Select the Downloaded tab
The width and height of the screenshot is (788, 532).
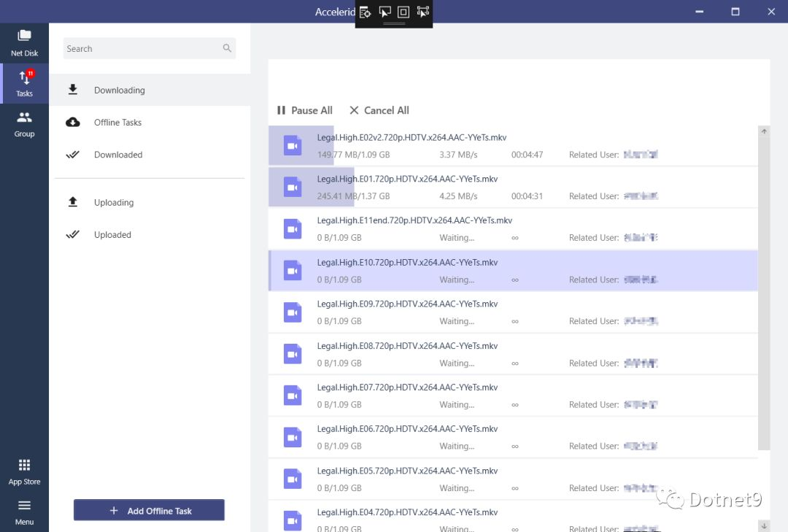tap(150, 155)
